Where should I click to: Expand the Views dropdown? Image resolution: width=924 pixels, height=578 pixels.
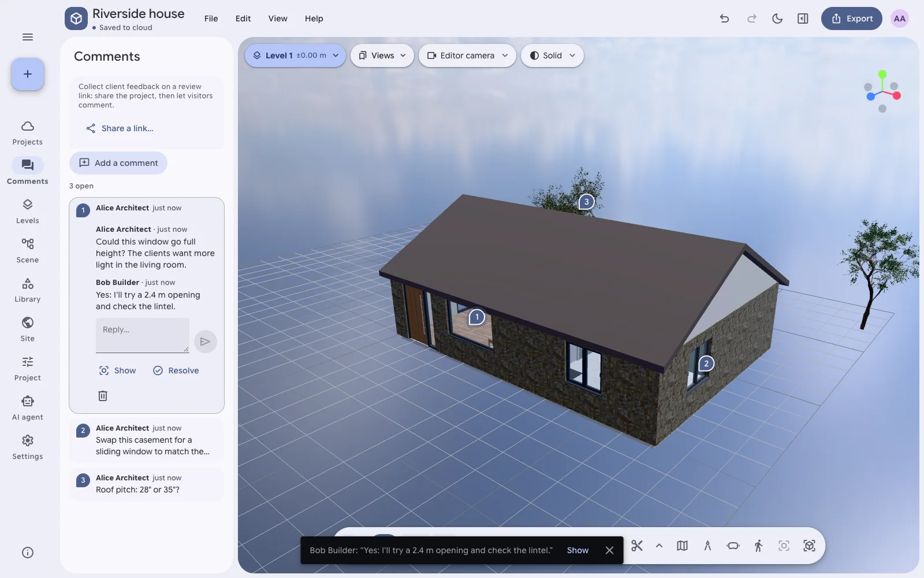pos(382,55)
